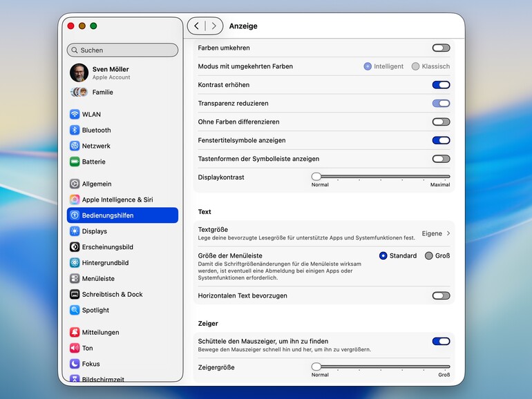The width and height of the screenshot is (532, 399).
Task: Click the Familie avatars icon
Action: pyautogui.click(x=79, y=92)
